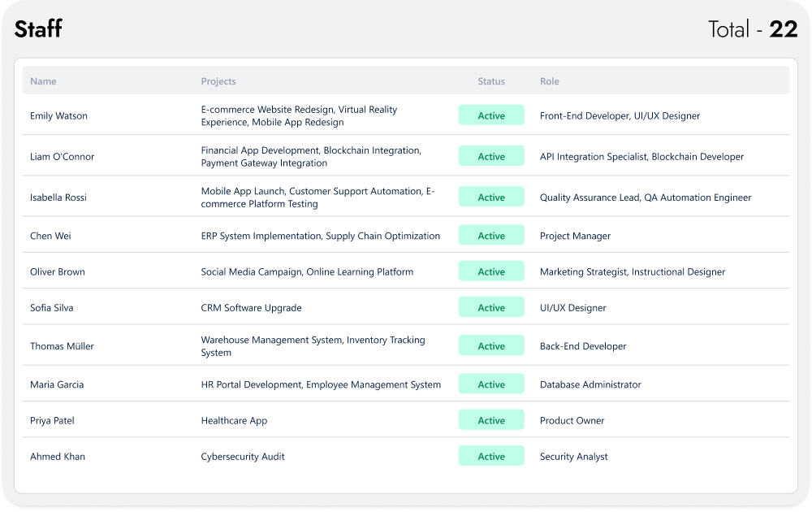Select the Healthcare App project
This screenshot has width=812, height=512.
point(235,420)
